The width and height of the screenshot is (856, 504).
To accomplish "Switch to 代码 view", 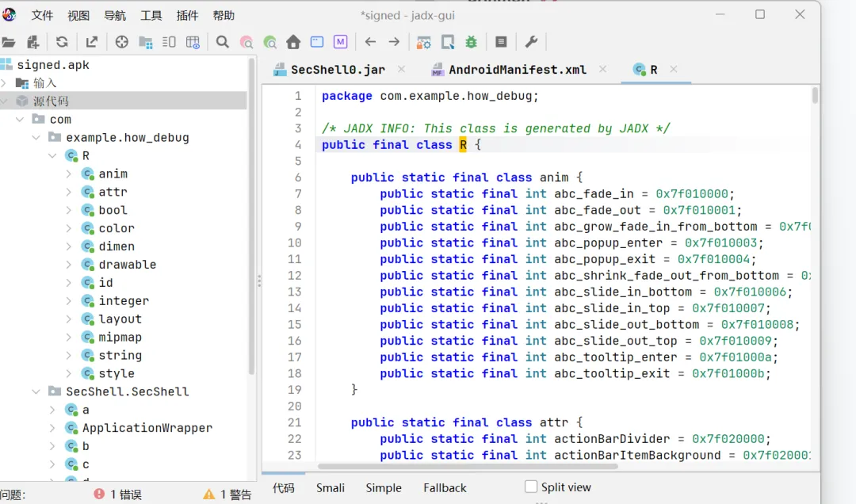I will click(283, 487).
